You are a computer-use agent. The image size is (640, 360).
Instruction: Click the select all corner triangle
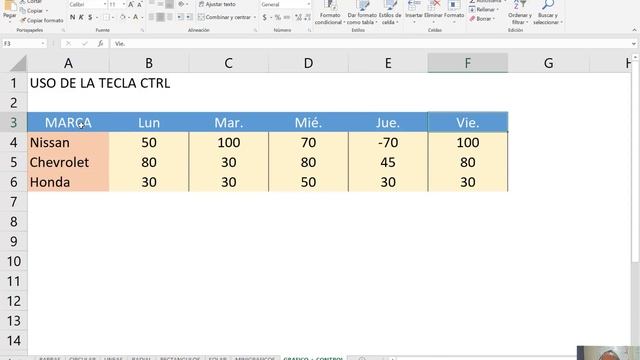tap(18, 64)
